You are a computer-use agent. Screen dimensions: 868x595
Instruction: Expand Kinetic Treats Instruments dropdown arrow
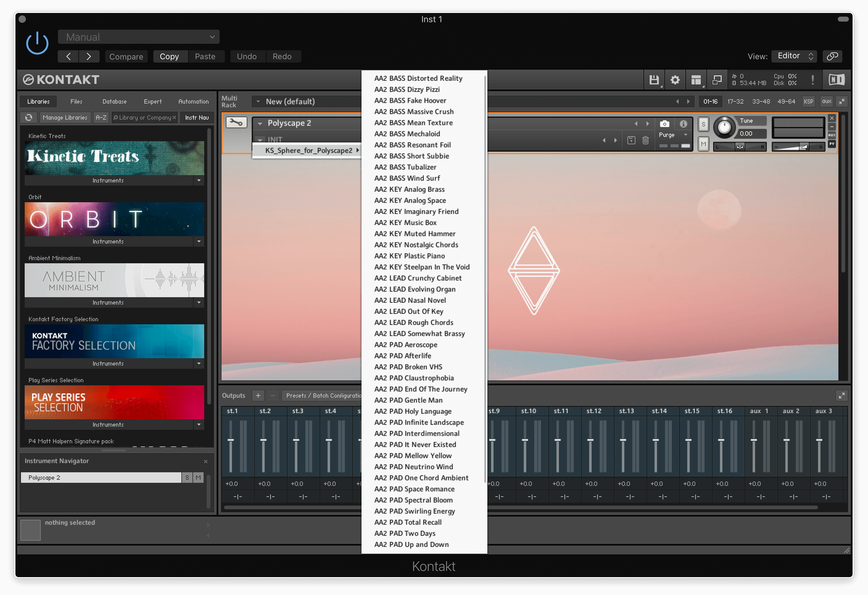tap(199, 181)
